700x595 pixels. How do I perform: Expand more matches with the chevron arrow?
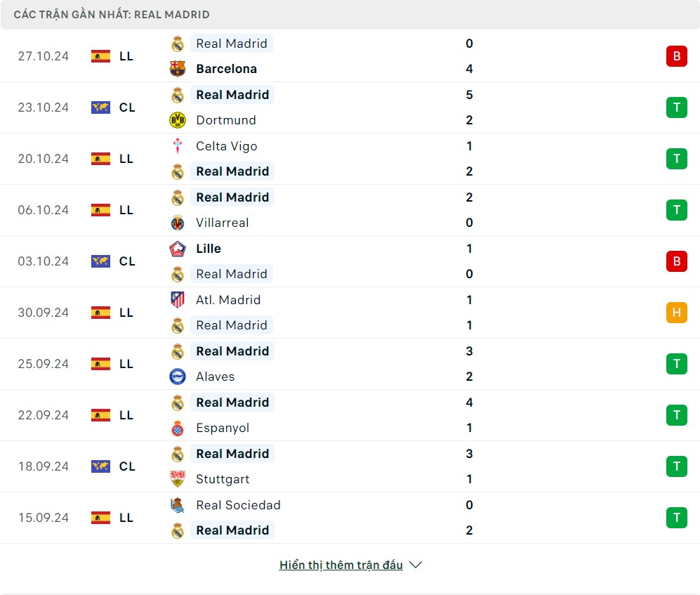coord(416,565)
